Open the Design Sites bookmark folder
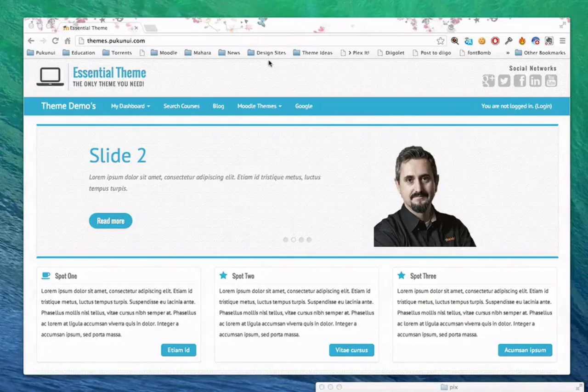Image resolution: width=588 pixels, height=392 pixels. (x=266, y=53)
